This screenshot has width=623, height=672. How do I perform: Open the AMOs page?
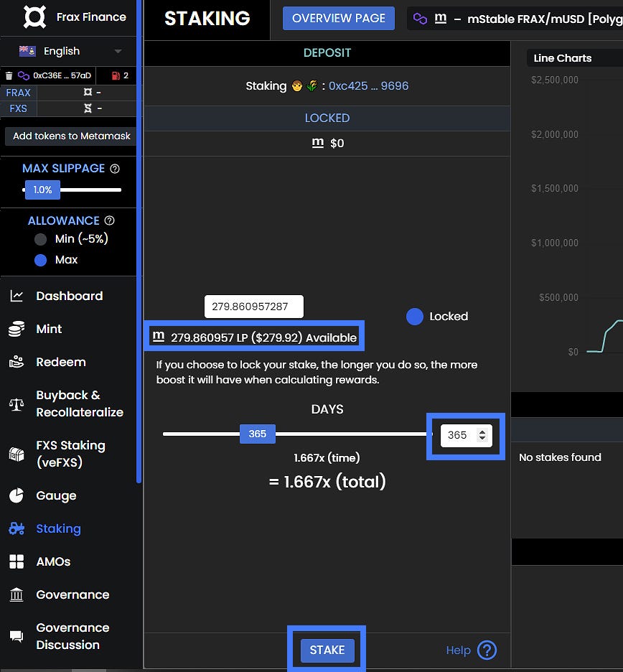(53, 561)
